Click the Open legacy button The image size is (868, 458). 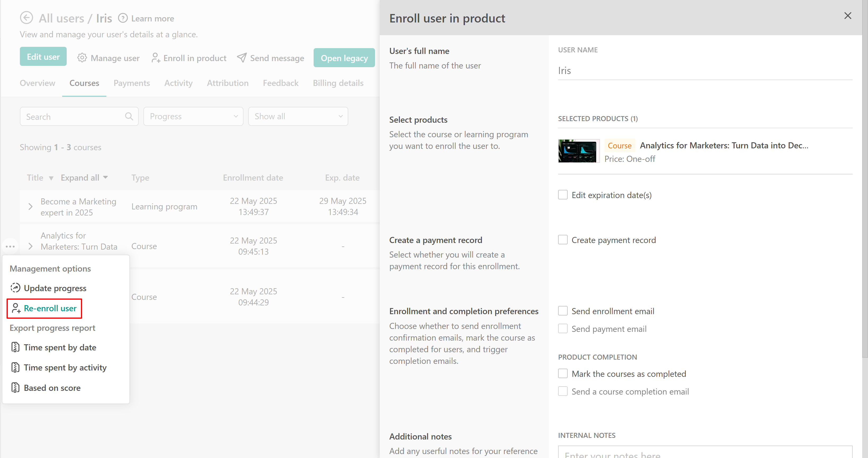(x=344, y=58)
